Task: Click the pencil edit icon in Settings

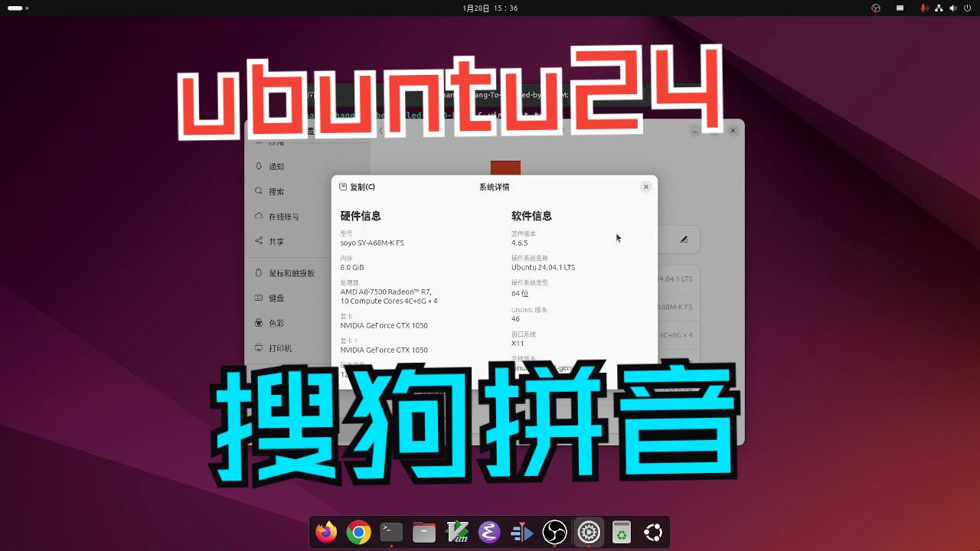Action: click(x=684, y=240)
